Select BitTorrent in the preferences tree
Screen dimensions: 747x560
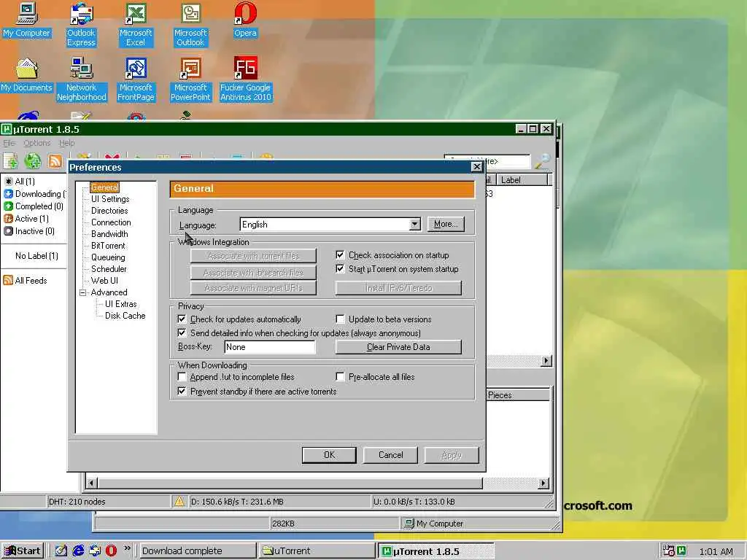point(108,246)
